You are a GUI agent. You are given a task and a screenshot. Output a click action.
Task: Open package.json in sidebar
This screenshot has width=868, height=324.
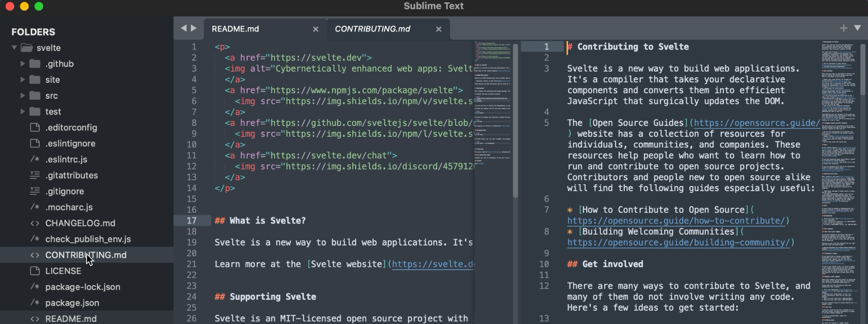(x=72, y=303)
